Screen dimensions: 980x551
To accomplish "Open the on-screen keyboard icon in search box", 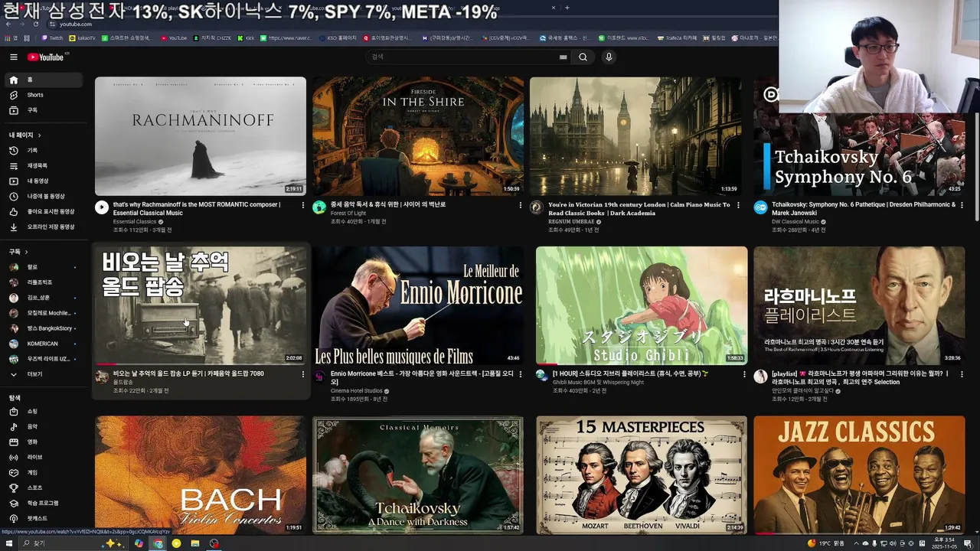I will tap(563, 57).
